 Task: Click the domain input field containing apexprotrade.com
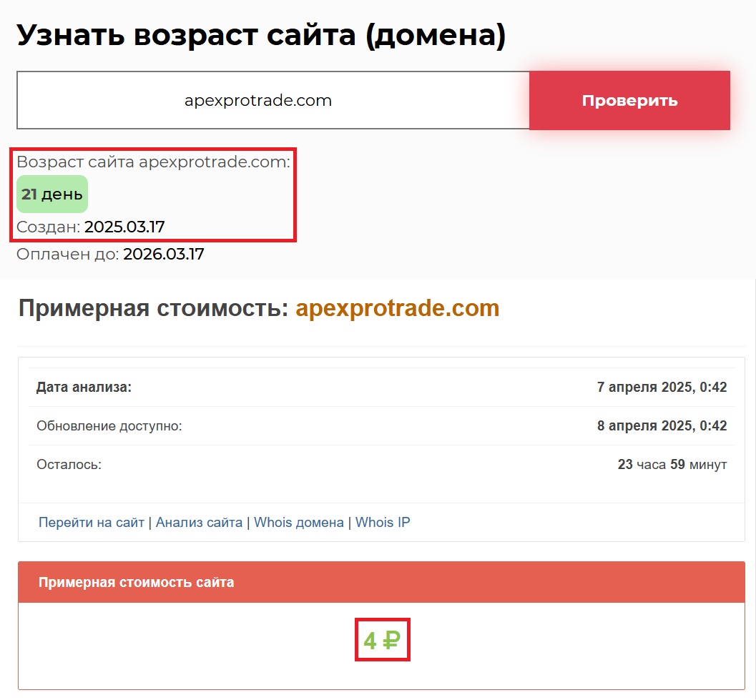273,100
